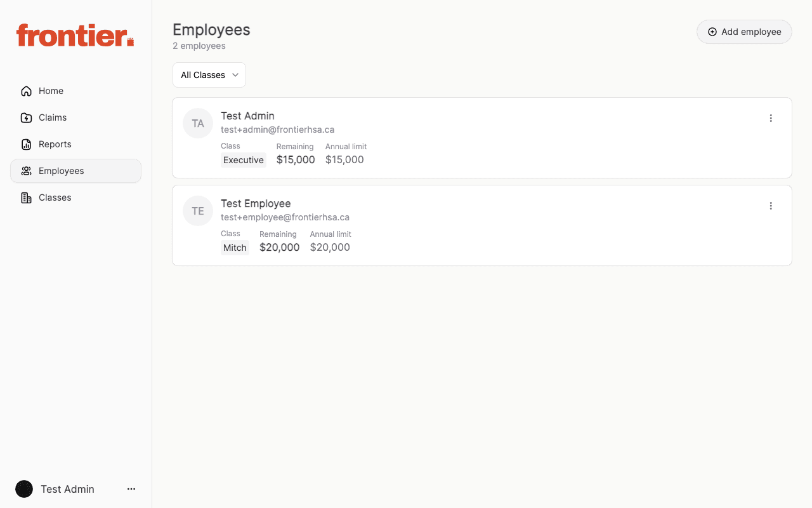The width and height of the screenshot is (812, 508).
Task: Open Test Admin's row options menu
Action: (771, 118)
